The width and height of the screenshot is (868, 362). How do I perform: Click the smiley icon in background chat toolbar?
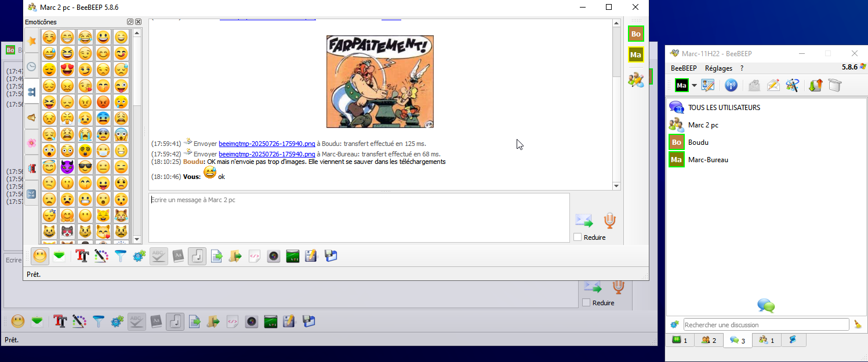pyautogui.click(x=18, y=321)
